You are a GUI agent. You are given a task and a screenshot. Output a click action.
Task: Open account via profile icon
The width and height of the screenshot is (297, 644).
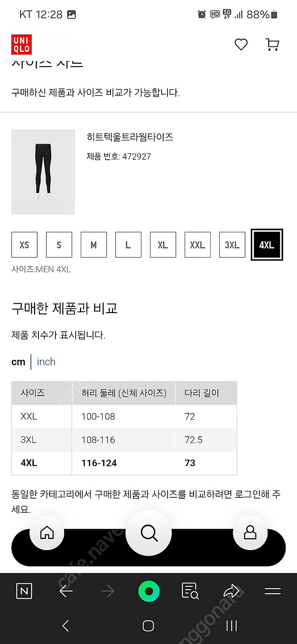(250, 533)
